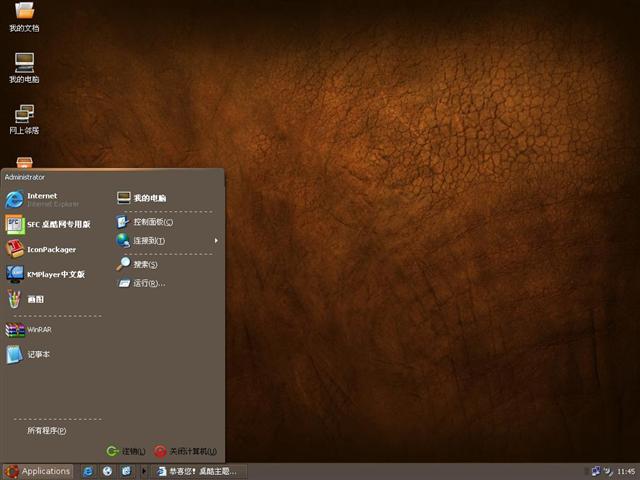Switch to the 恭喜您! 桌酷主题 taskbar window
Image resolution: width=640 pixels, height=480 pixels.
pyautogui.click(x=198, y=471)
